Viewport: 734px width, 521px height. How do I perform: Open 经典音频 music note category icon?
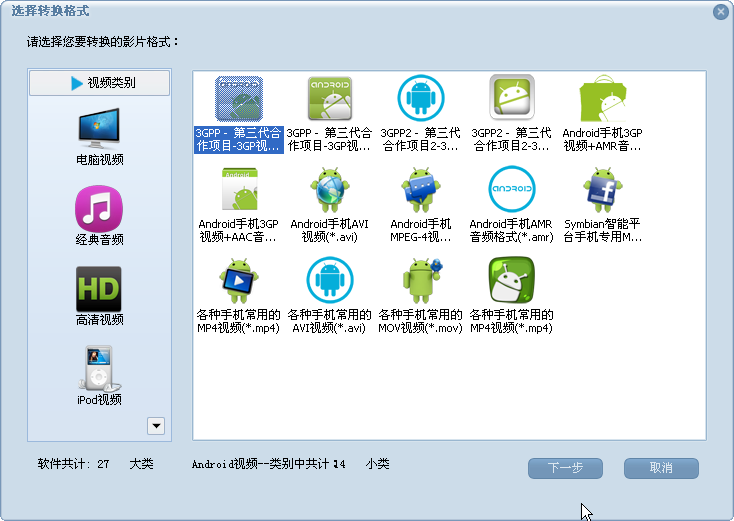(99, 209)
